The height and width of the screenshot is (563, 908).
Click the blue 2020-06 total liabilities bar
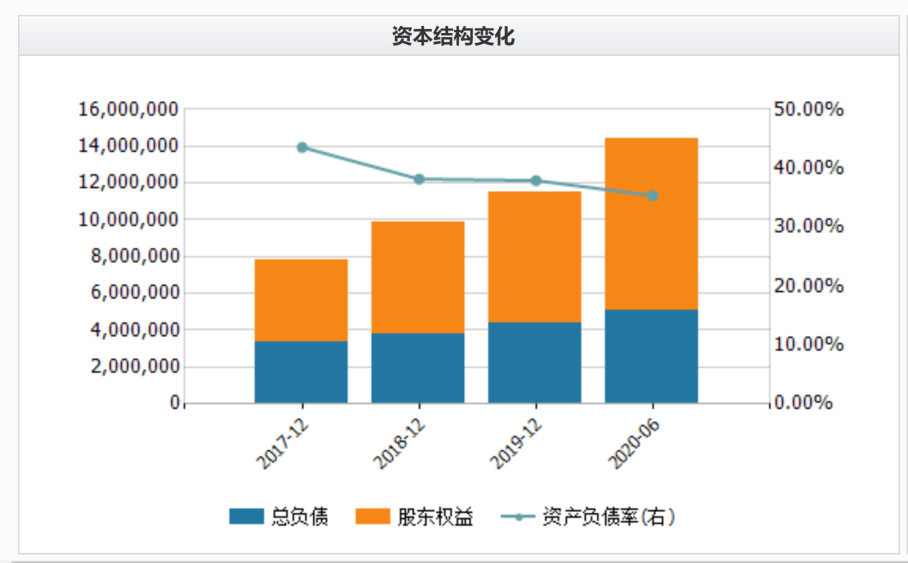651,356
